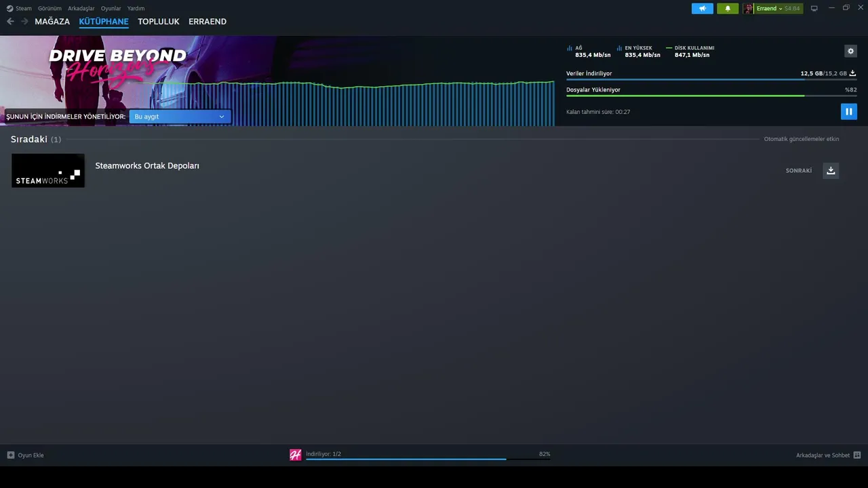This screenshot has width=868, height=488.
Task: Switch to the MAĞAZA tab
Action: point(52,22)
